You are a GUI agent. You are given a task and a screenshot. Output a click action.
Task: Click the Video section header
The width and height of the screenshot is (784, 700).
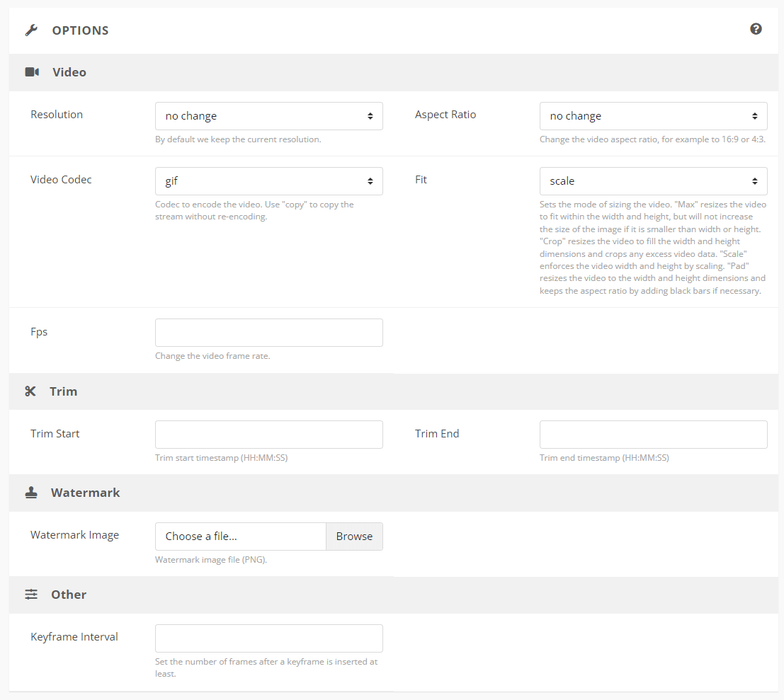pyautogui.click(x=69, y=72)
